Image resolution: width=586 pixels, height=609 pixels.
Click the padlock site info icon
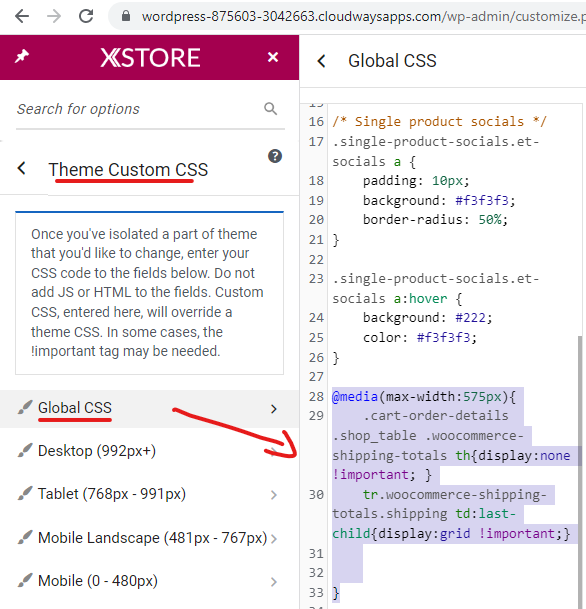[126, 16]
